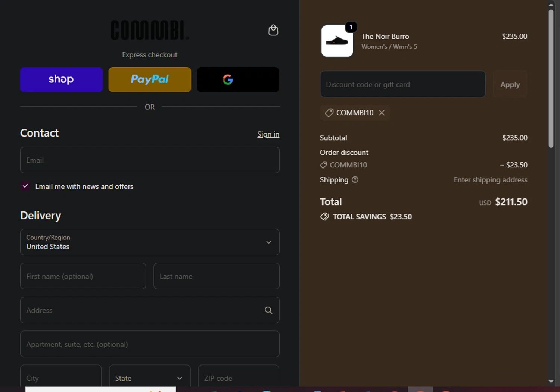This screenshot has height=392, width=560.
Task: Click the Discount code or gift card field
Action: pyautogui.click(x=403, y=84)
